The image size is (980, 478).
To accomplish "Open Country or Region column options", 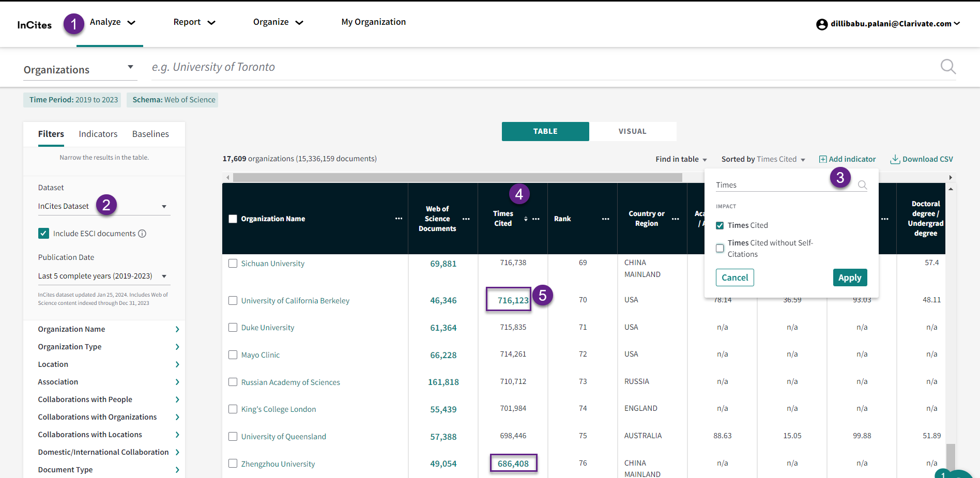I will (x=675, y=219).
